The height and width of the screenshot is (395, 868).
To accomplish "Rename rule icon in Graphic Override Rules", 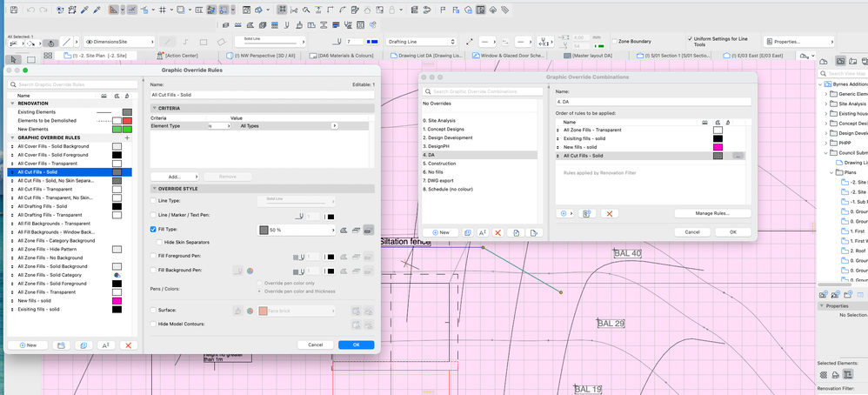I will pyautogui.click(x=106, y=345).
